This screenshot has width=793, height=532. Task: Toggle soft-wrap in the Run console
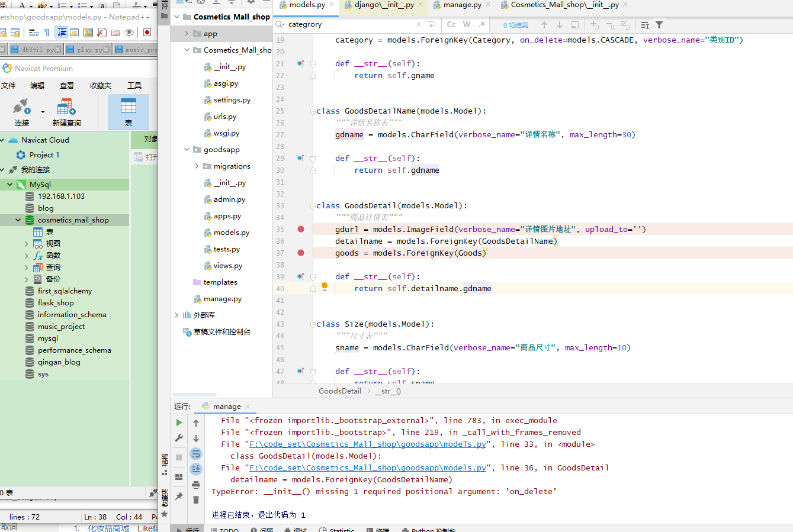pos(196,454)
